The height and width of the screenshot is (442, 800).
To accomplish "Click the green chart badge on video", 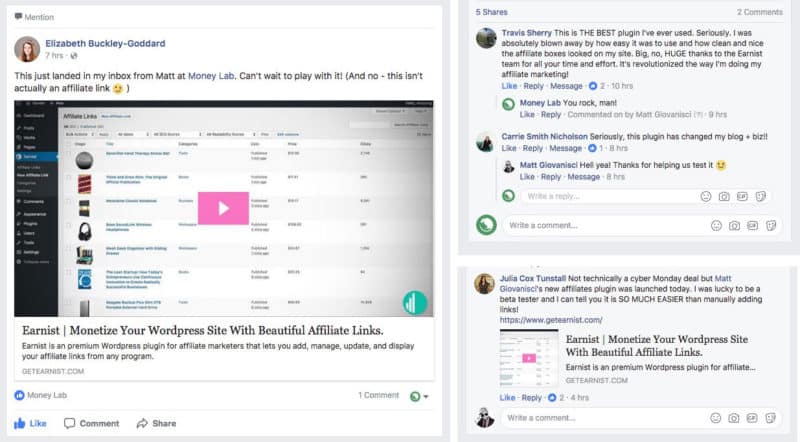I will tap(415, 303).
